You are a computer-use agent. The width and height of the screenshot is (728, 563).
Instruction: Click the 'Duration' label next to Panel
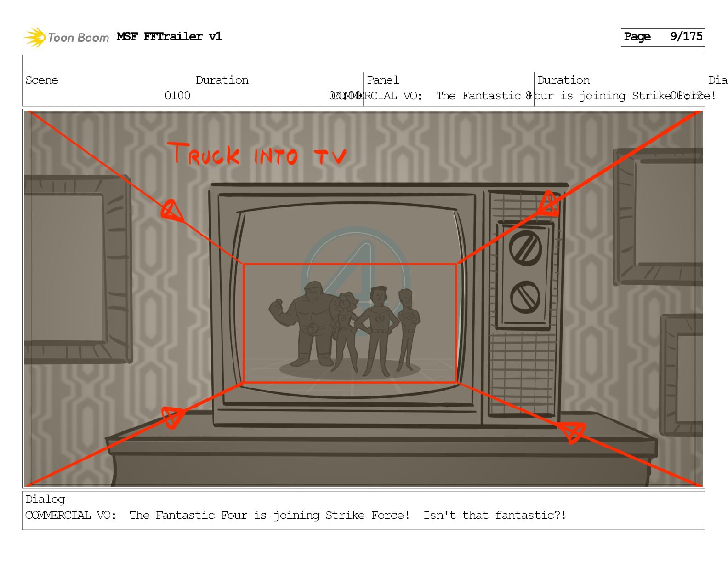coord(563,80)
